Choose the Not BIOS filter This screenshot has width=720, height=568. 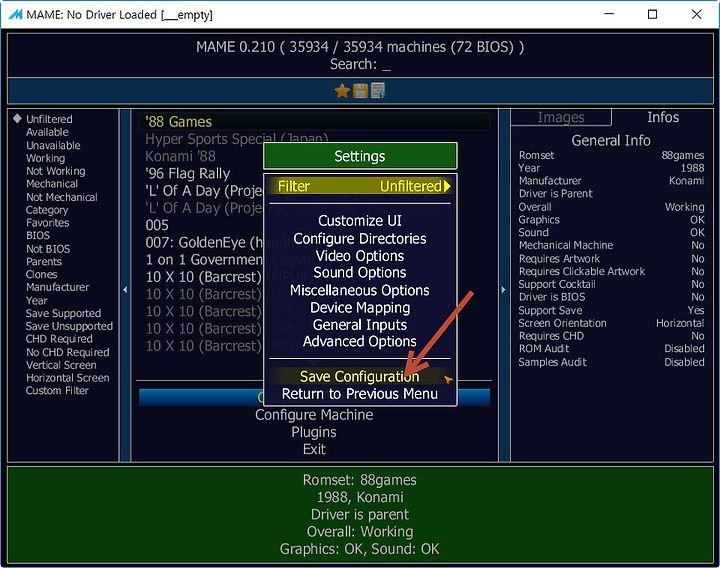[x=48, y=249]
